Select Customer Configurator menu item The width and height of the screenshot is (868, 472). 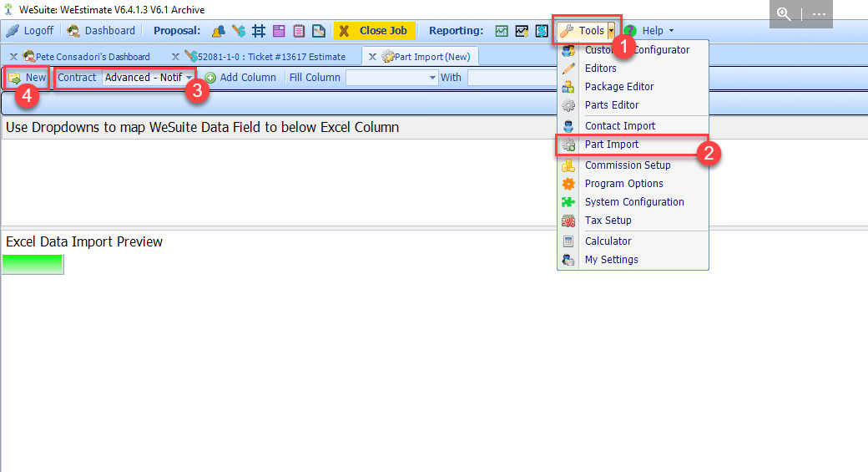(x=633, y=50)
